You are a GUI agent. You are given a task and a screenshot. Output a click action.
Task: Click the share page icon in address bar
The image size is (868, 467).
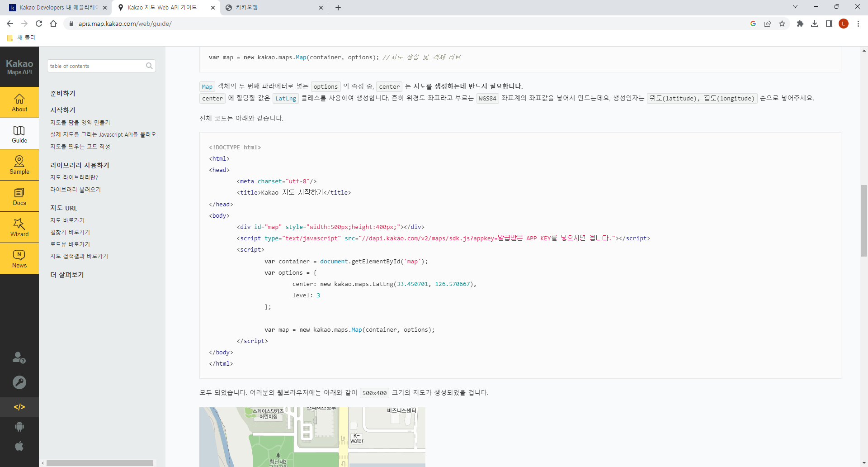[768, 24]
